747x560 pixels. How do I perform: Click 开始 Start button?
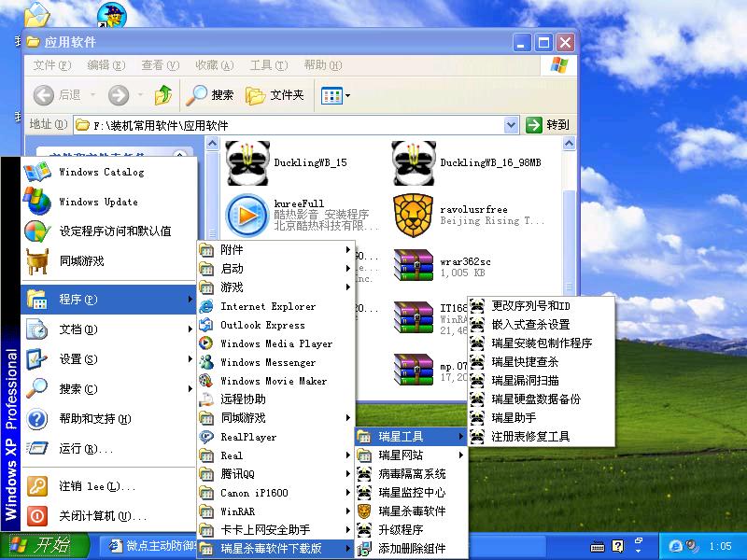click(x=44, y=546)
